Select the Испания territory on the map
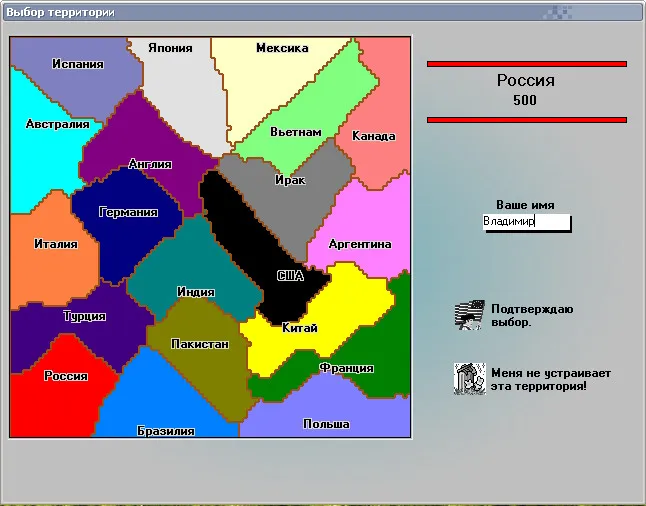This screenshot has height=506, width=646. click(76, 78)
